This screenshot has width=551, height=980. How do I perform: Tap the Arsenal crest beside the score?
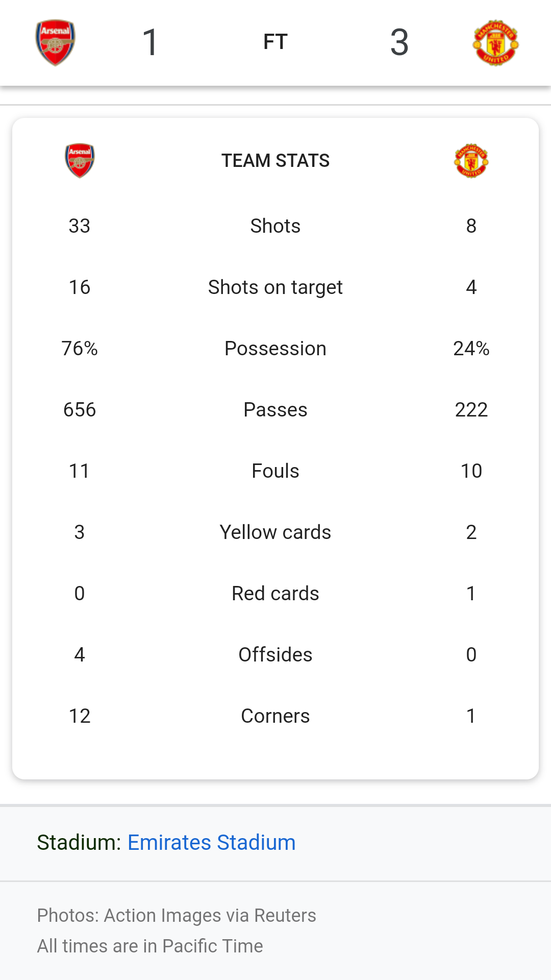pos(56,42)
